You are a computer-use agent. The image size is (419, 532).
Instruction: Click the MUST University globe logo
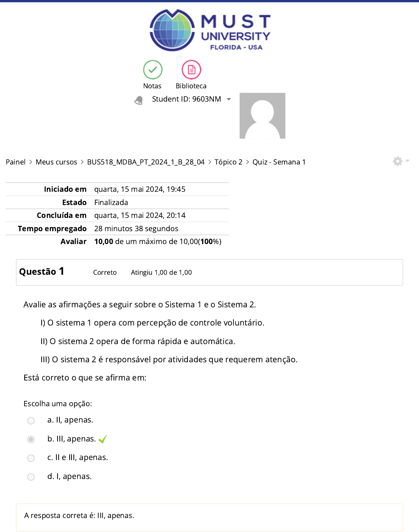(173, 30)
